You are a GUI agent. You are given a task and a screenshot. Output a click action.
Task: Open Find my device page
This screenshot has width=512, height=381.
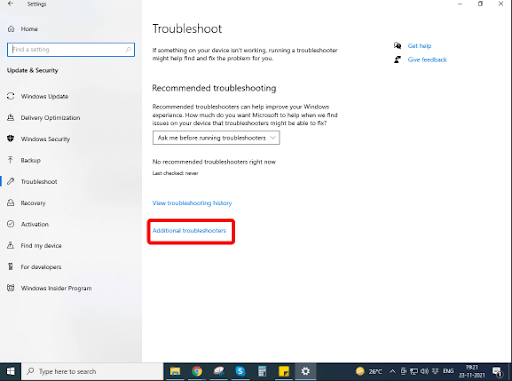(41, 246)
